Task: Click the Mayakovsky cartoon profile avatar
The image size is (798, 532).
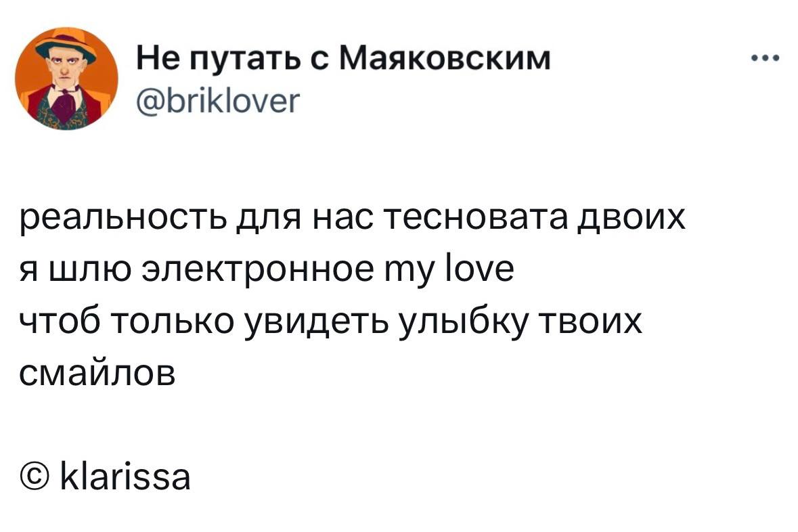Action: point(66,79)
